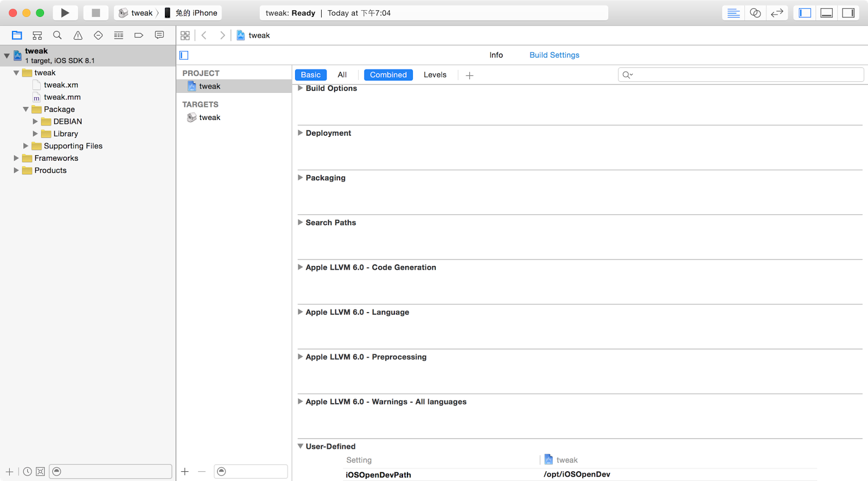Image resolution: width=868 pixels, height=481 pixels.
Task: Open related items grid menu
Action: [x=185, y=35]
